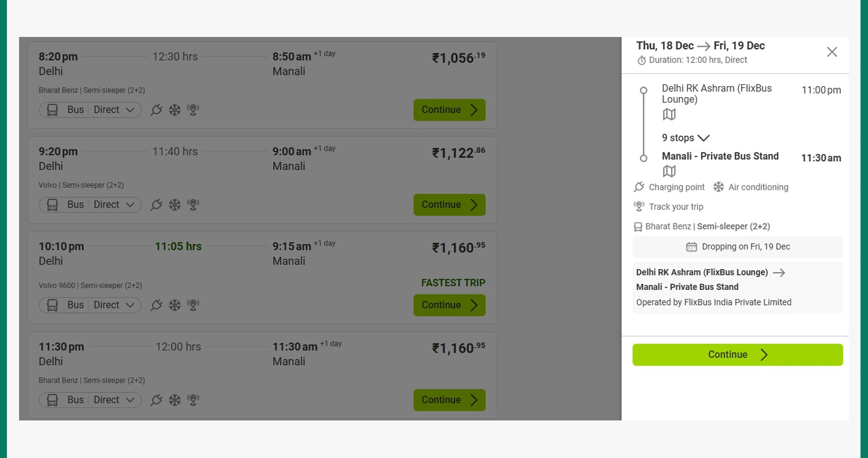This screenshot has height=458, width=868.
Task: Click map icon under Manali Private Bus Stand
Action: point(669,171)
